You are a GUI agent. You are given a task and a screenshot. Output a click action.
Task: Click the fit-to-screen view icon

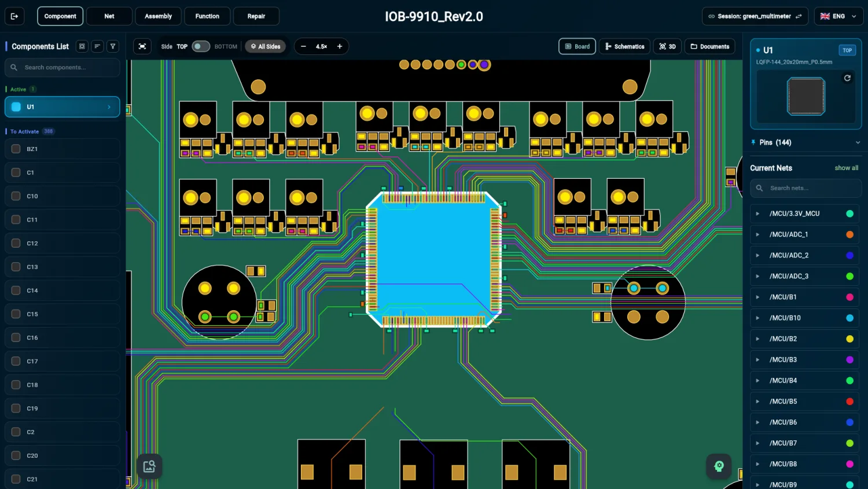[x=142, y=46]
